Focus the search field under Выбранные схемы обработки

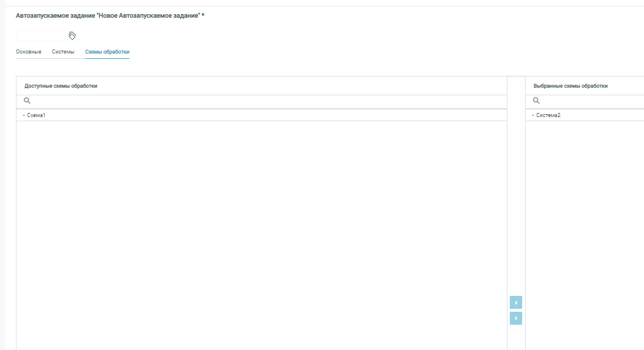point(589,102)
